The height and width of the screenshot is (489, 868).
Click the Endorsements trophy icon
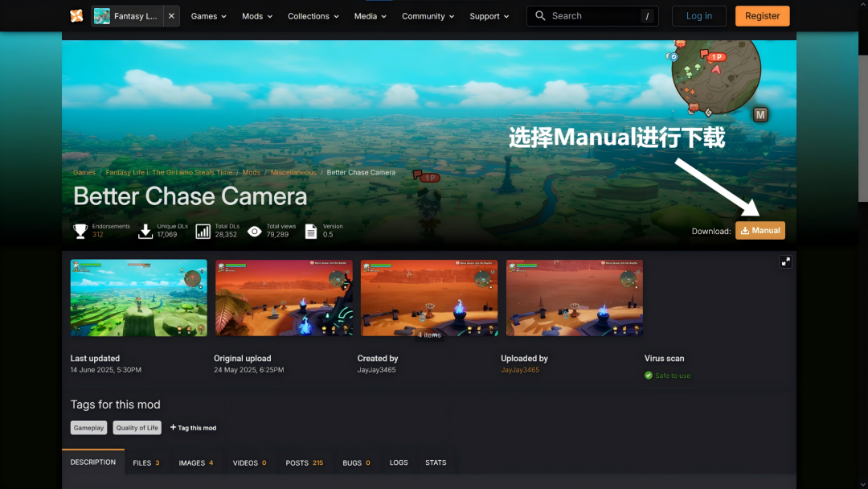[80, 231]
